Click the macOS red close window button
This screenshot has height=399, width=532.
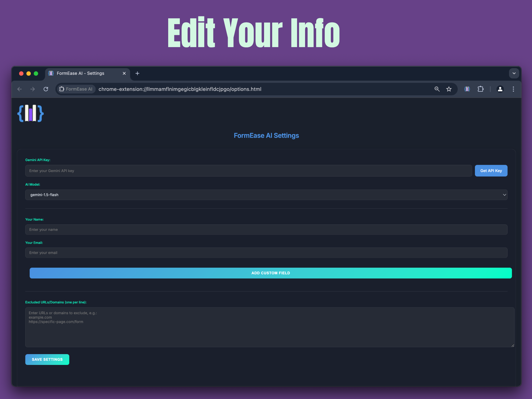tap(21, 73)
